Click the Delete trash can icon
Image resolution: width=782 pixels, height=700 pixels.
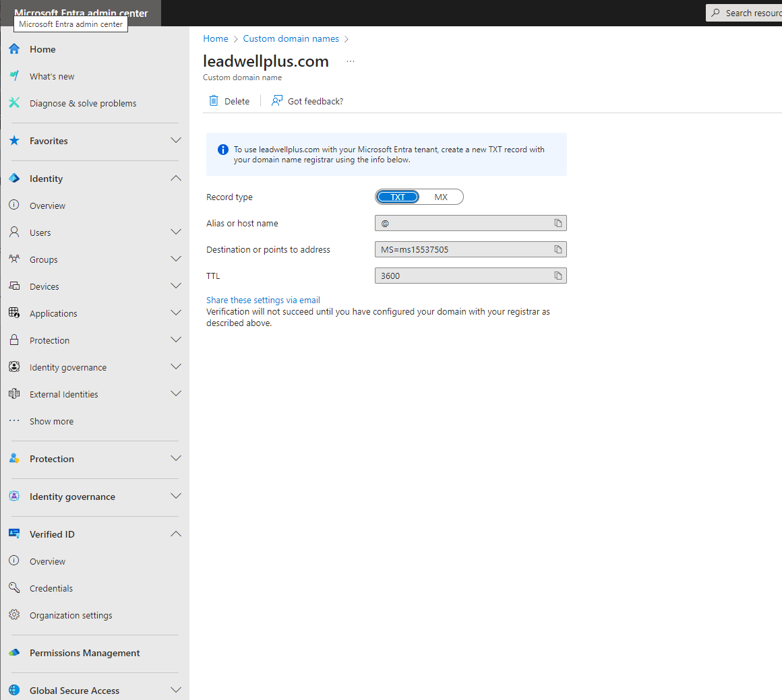214,100
